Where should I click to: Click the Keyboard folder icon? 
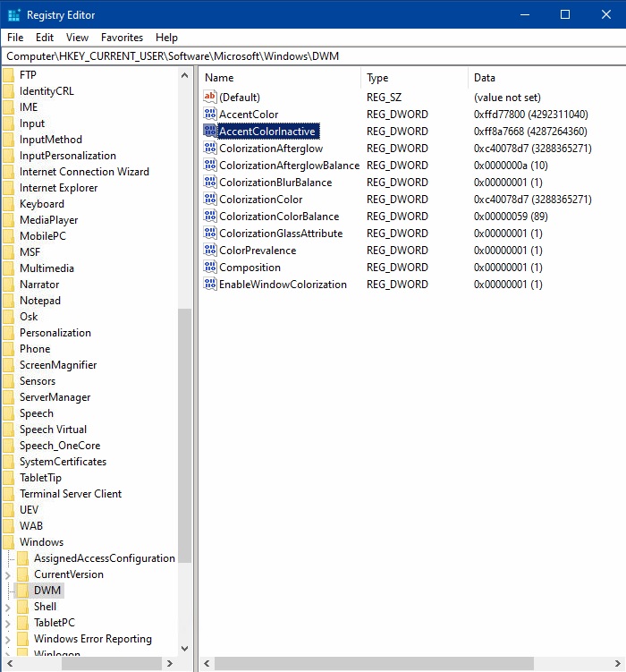click(x=9, y=204)
